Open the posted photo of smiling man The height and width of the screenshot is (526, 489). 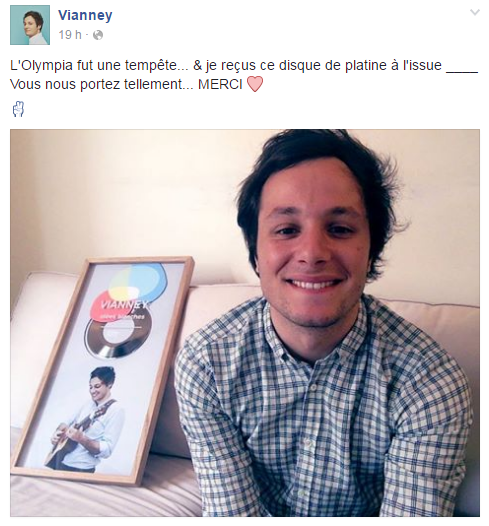tap(245, 323)
